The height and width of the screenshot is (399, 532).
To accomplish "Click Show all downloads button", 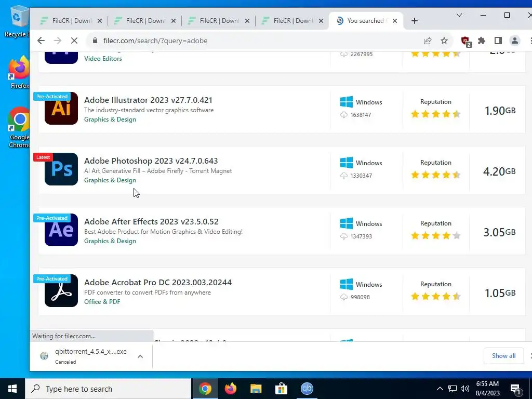I will click(504, 355).
